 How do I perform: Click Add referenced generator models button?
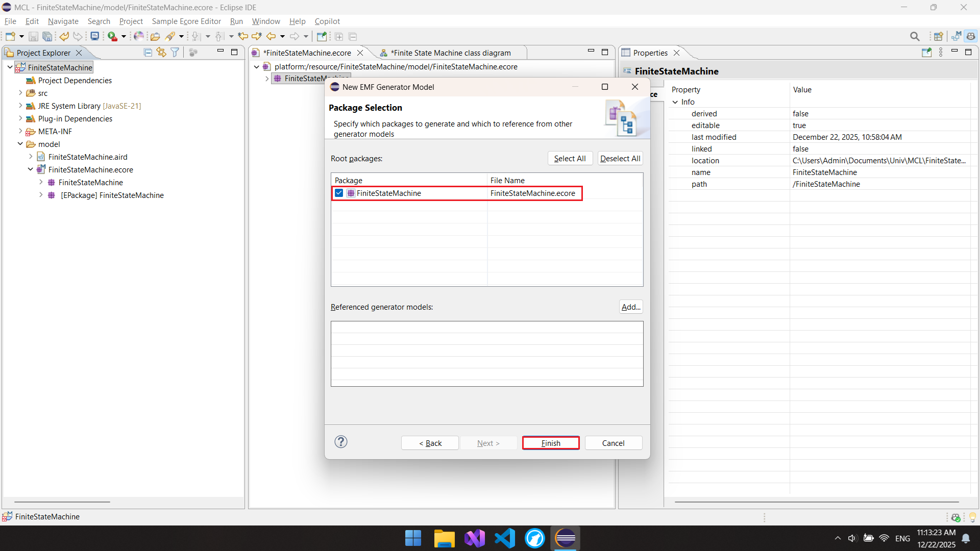click(631, 307)
